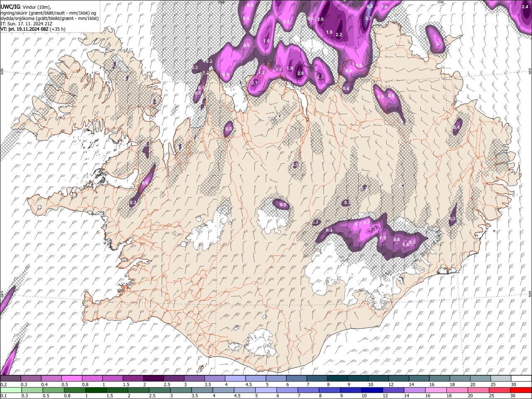532x399 pixels.
Task: Click the 'slydda/snjókoma' legend description line
Action: tap(50, 18)
